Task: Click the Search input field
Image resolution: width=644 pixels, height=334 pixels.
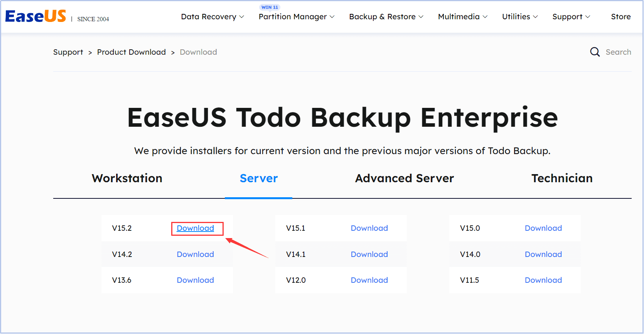Action: pos(618,52)
